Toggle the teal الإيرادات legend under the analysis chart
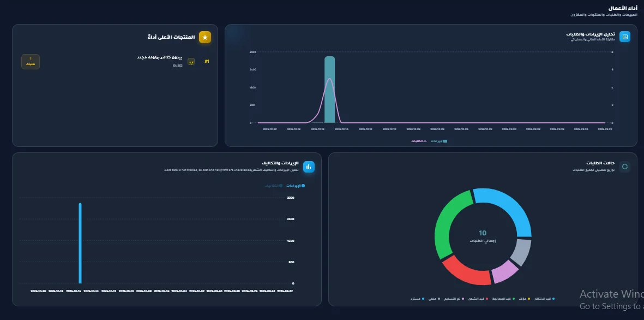The width and height of the screenshot is (644, 320). (438, 141)
